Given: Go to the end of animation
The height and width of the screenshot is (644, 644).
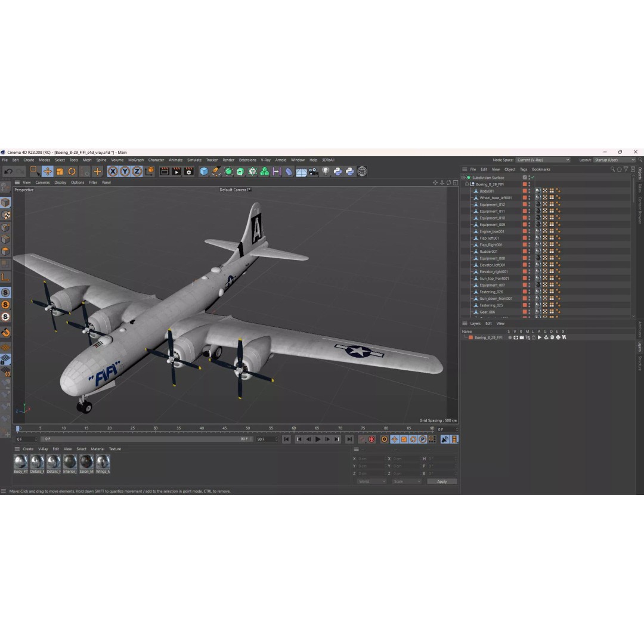Looking at the screenshot, I should click(349, 439).
